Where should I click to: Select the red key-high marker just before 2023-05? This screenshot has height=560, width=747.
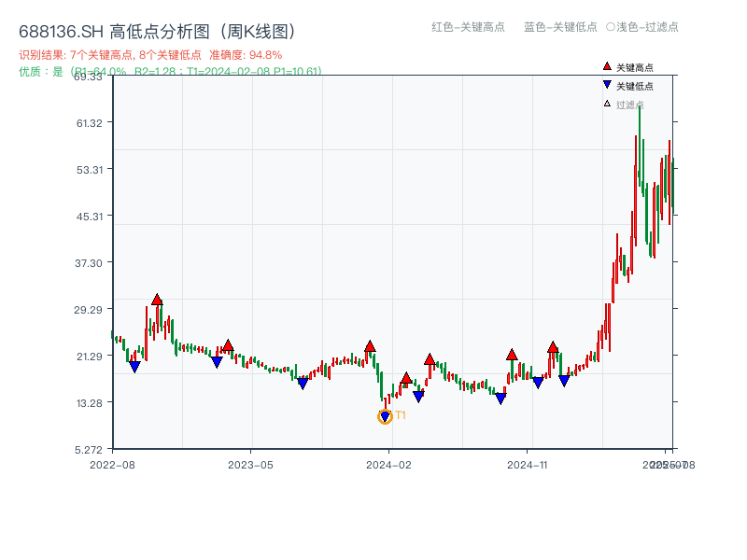pos(228,345)
